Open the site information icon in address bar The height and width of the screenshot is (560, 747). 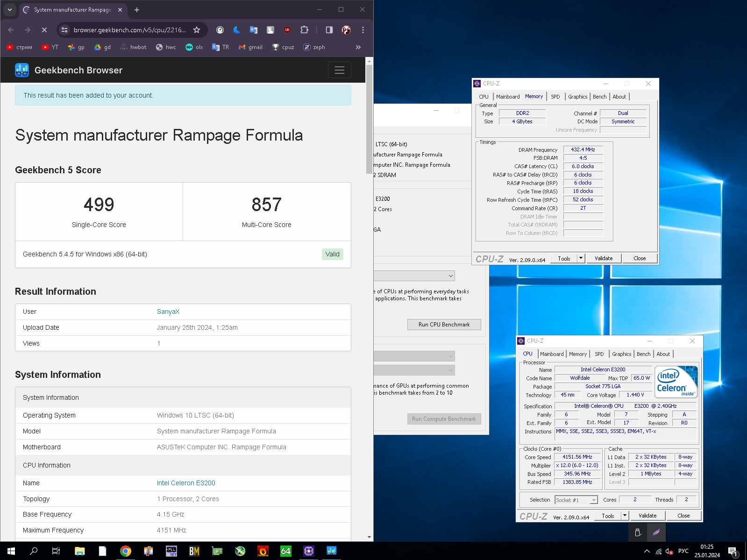click(64, 30)
